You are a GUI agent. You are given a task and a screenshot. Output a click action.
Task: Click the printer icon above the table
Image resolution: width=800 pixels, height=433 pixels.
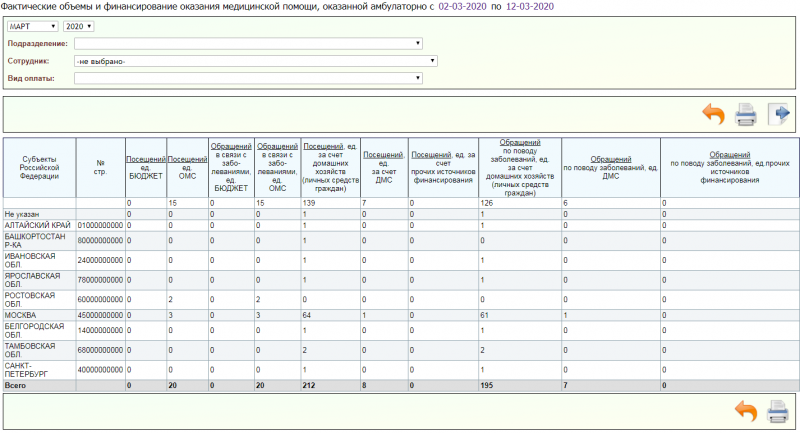click(x=745, y=114)
